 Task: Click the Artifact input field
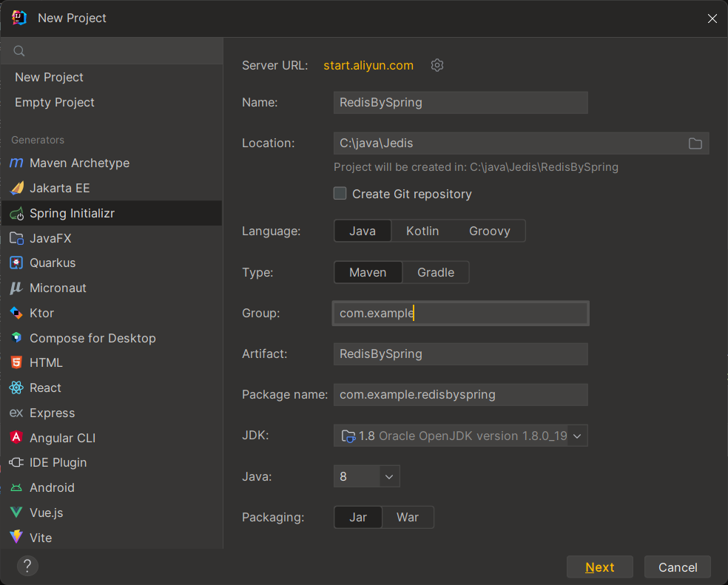[461, 354]
